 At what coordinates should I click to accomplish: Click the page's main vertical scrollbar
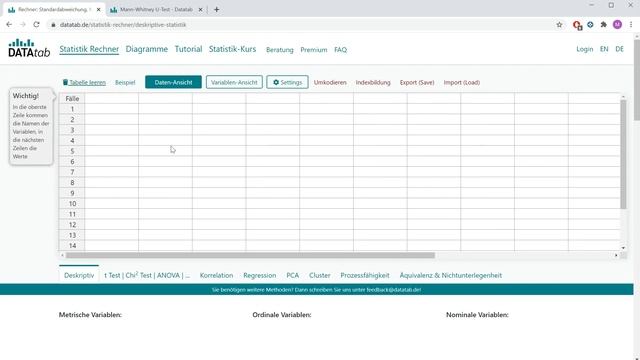click(637, 80)
